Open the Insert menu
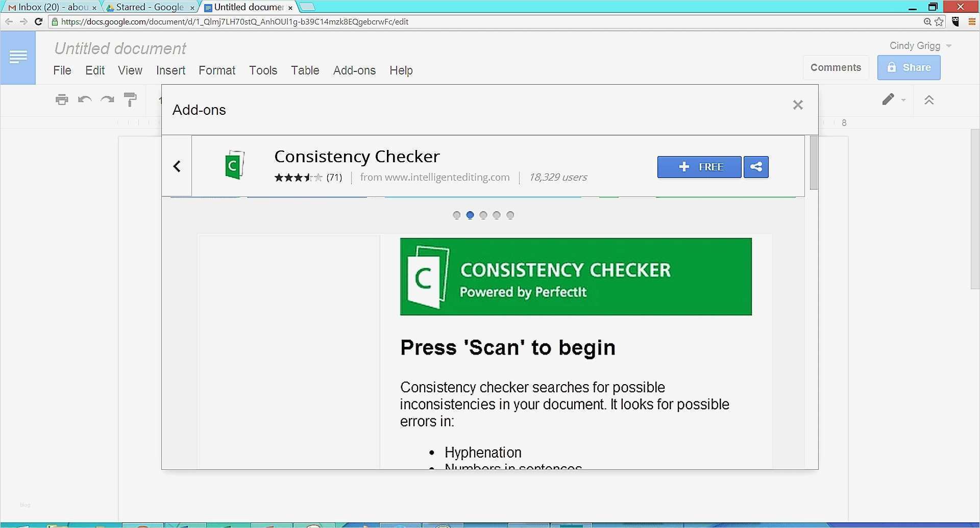 pos(170,70)
